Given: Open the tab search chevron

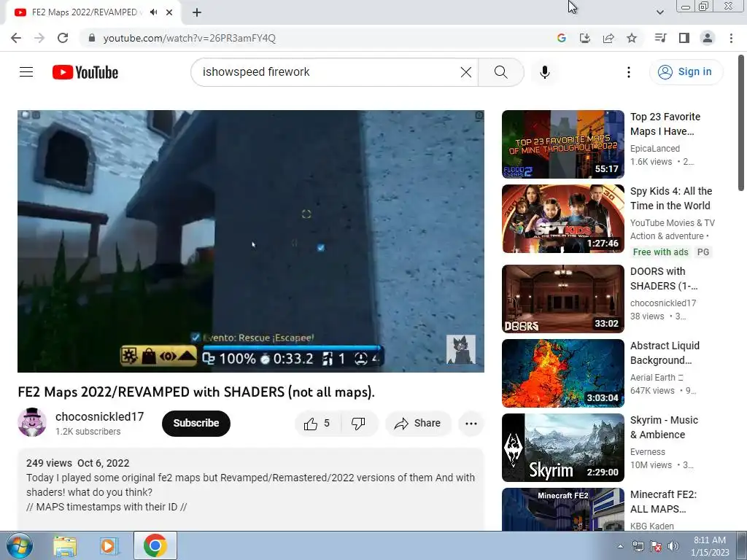Looking at the screenshot, I should (x=659, y=12).
